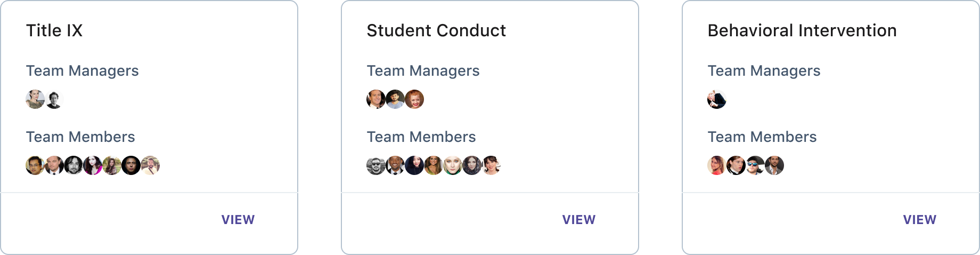The image size is (980, 255).
Task: Click VIEW on the Behavioral Intervention card
Action: pyautogui.click(x=920, y=220)
